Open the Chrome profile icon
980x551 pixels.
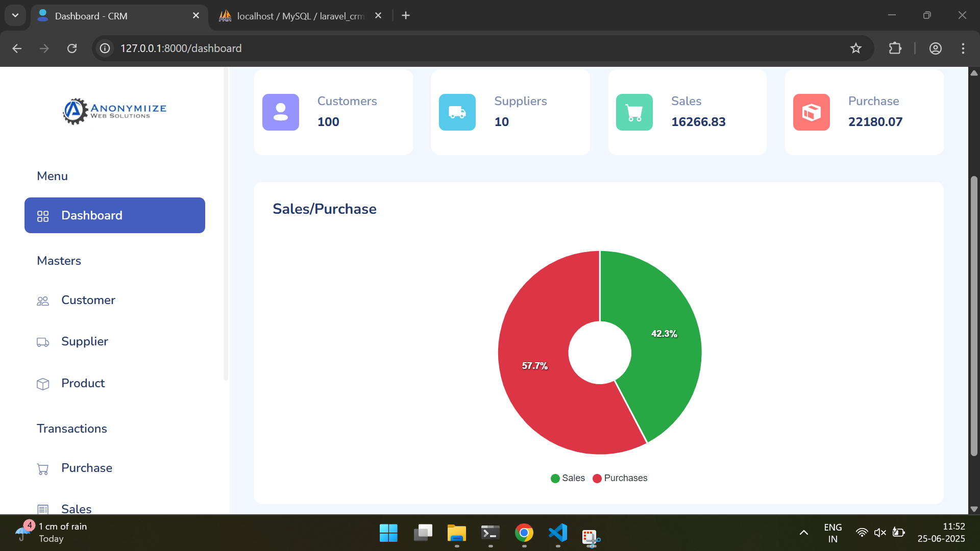click(x=936, y=48)
